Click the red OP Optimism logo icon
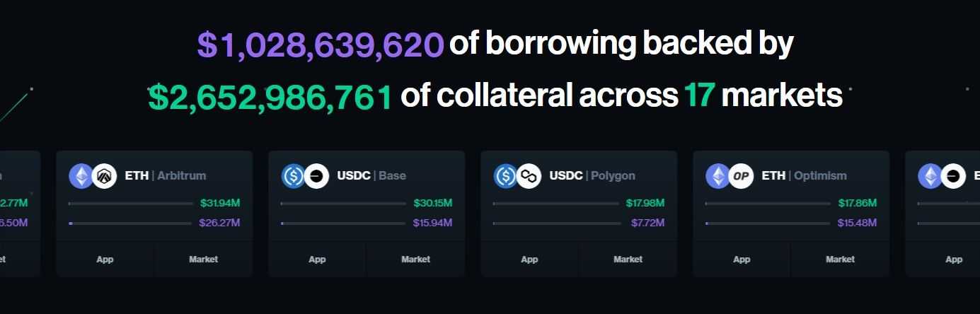Screen dimensions: 980x314 coord(741,175)
